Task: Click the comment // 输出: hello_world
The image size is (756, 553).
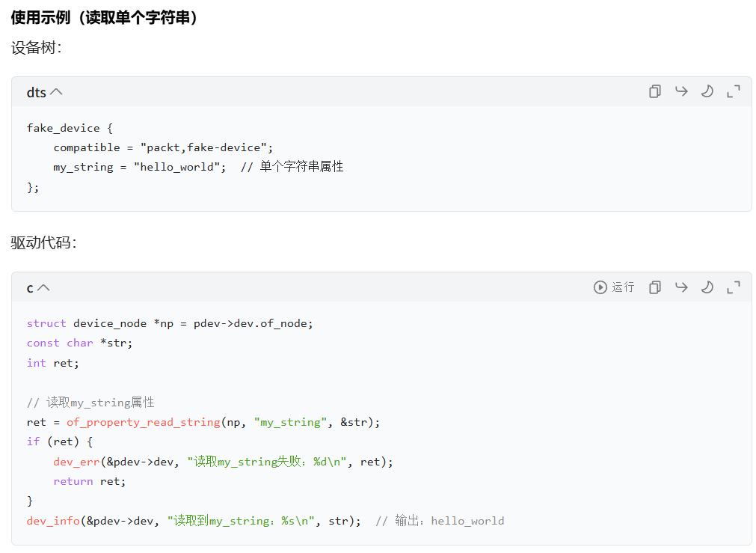Action: [x=440, y=521]
